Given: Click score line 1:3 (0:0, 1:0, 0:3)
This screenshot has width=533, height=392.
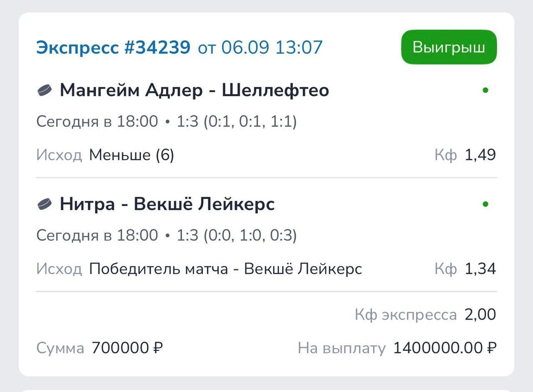Looking at the screenshot, I should pyautogui.click(x=237, y=236).
